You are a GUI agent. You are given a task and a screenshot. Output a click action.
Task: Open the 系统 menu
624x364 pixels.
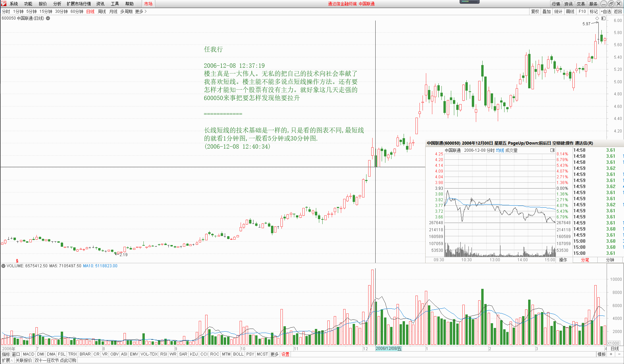click(14, 4)
